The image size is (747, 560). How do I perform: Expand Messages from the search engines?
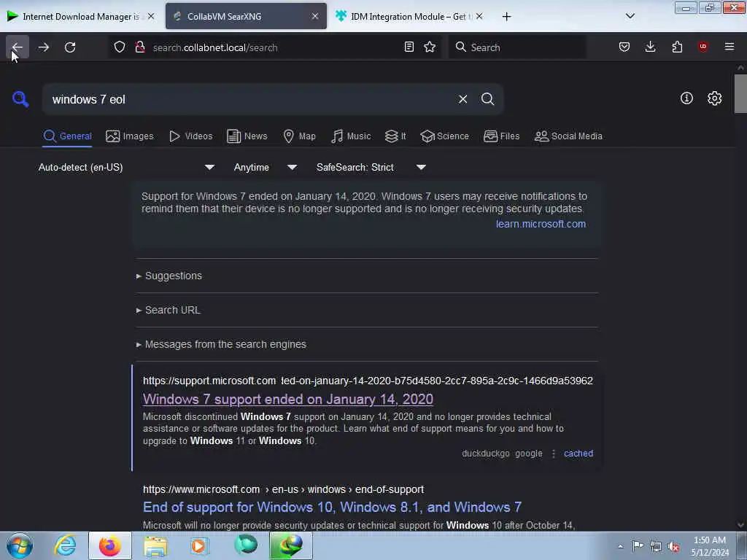click(221, 344)
